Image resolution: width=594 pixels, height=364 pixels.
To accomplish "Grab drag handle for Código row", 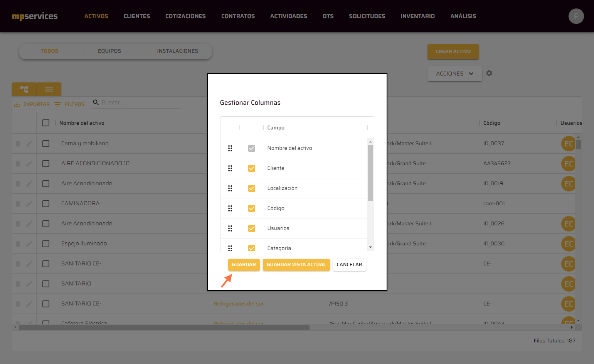I will point(230,208).
